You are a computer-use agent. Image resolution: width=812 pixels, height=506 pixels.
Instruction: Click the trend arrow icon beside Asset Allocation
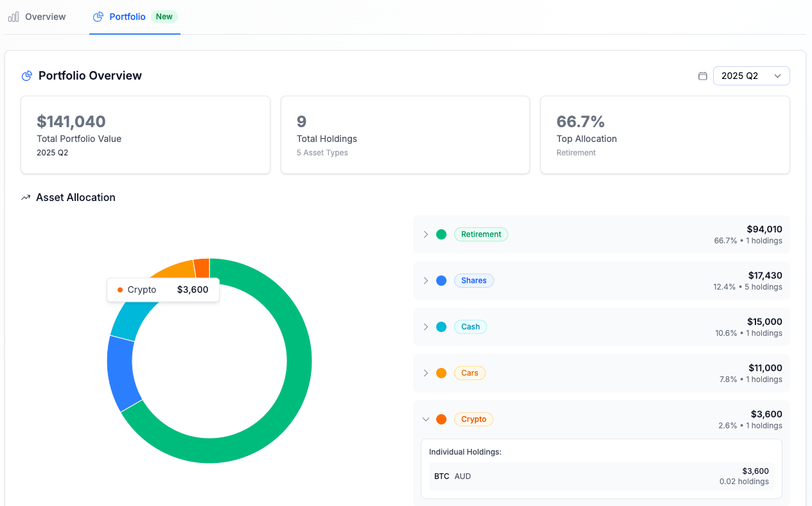pyautogui.click(x=26, y=197)
